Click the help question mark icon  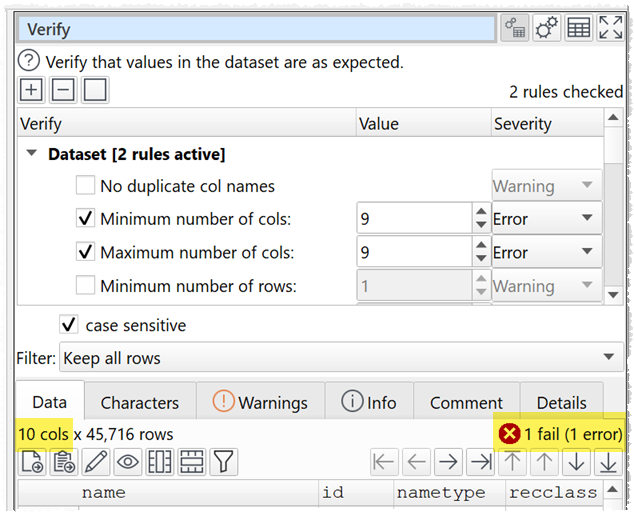click(x=30, y=62)
